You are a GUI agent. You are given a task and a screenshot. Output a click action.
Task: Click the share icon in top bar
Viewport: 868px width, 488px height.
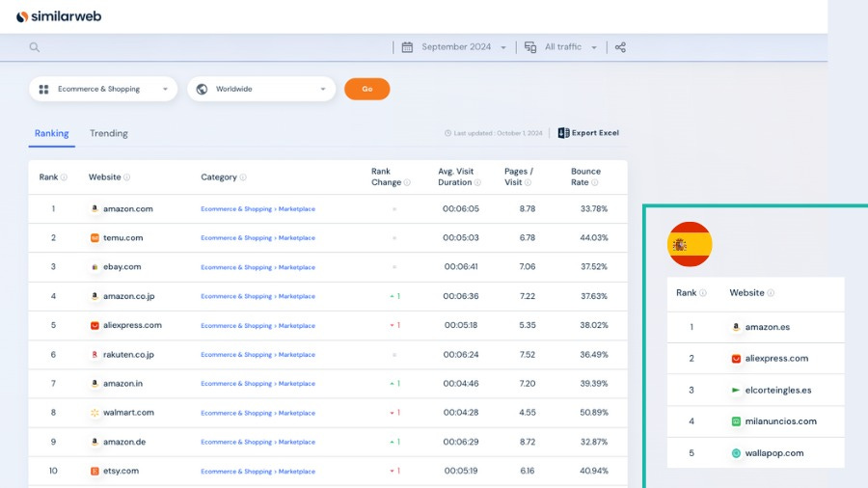[x=620, y=47]
